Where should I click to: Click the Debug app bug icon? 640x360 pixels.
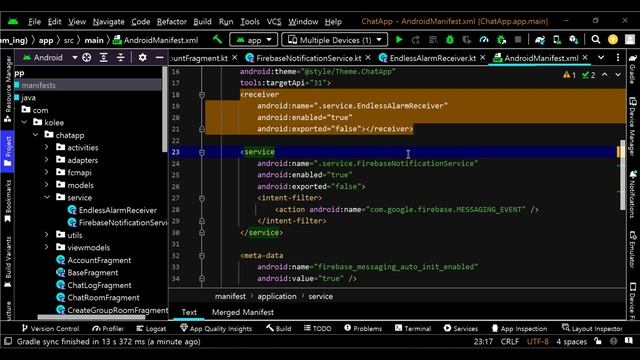pos(450,40)
